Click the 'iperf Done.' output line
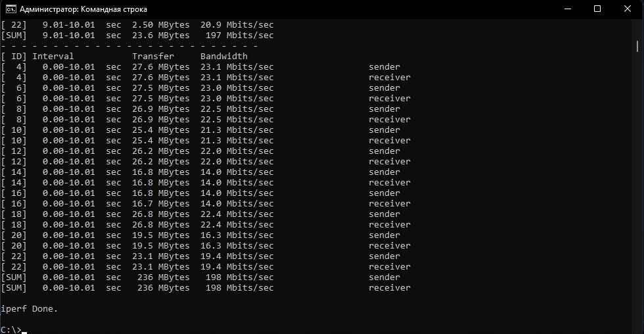This screenshot has width=644, height=334. coord(30,308)
